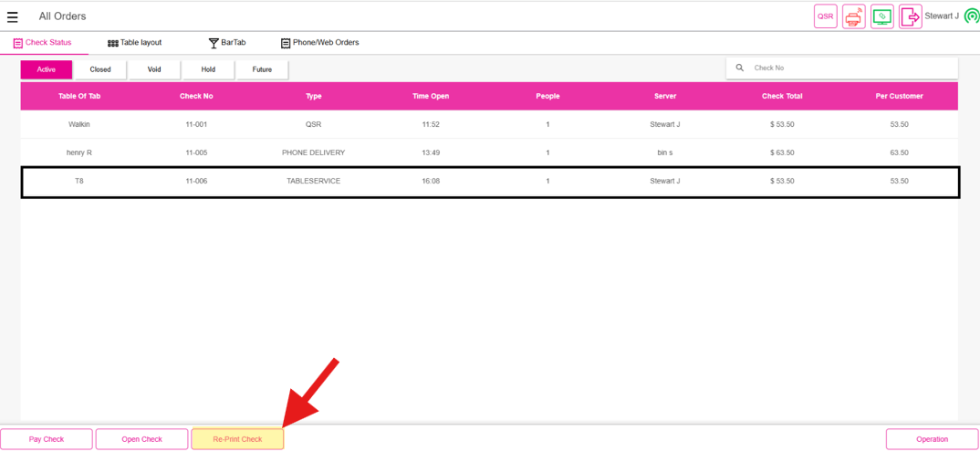Show Hold checks
Viewport: 980px width, 452px height.
[208, 69]
